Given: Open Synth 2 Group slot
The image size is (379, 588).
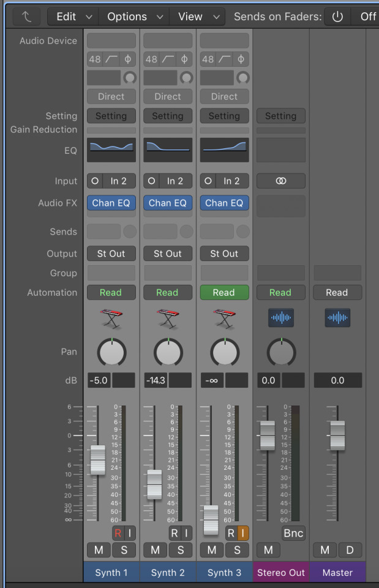Looking at the screenshot, I should point(168,273).
